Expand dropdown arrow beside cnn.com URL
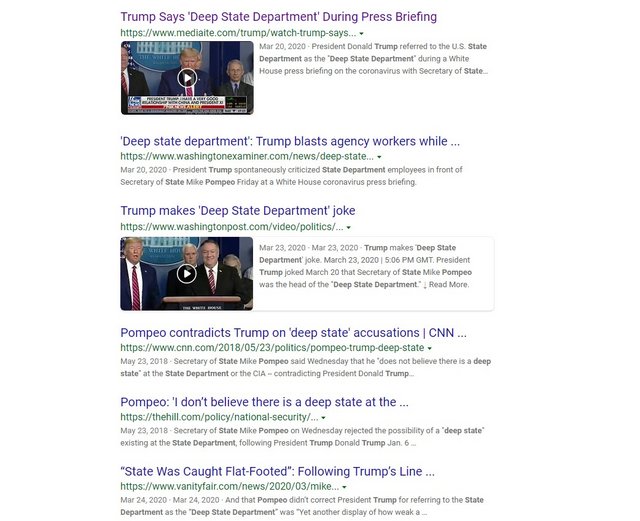The width and height of the screenshot is (640, 521). click(x=429, y=348)
